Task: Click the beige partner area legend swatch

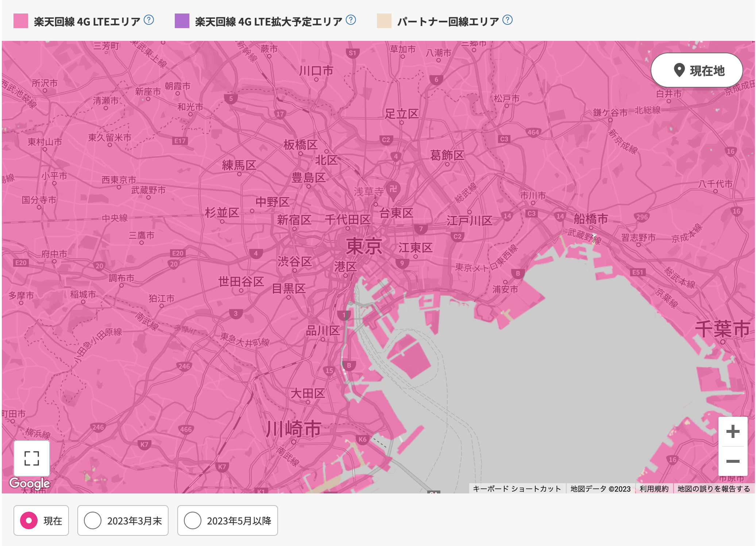Action: pyautogui.click(x=384, y=21)
